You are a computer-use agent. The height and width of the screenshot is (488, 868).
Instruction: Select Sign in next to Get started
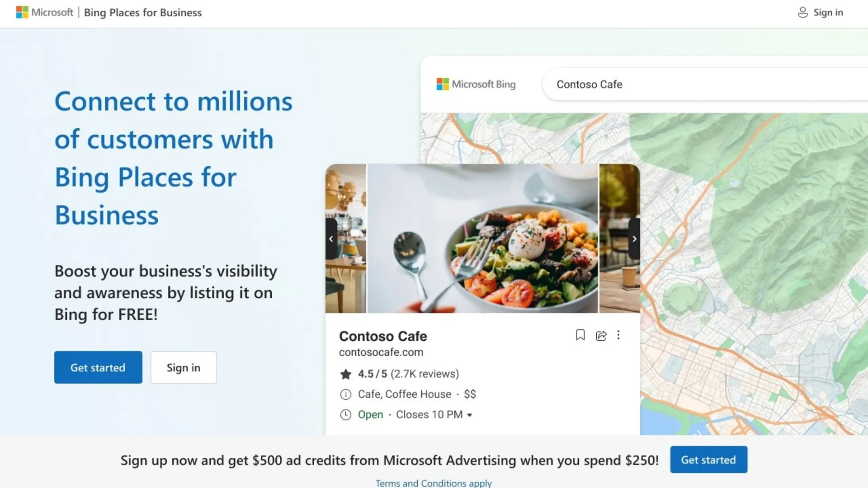click(x=183, y=367)
